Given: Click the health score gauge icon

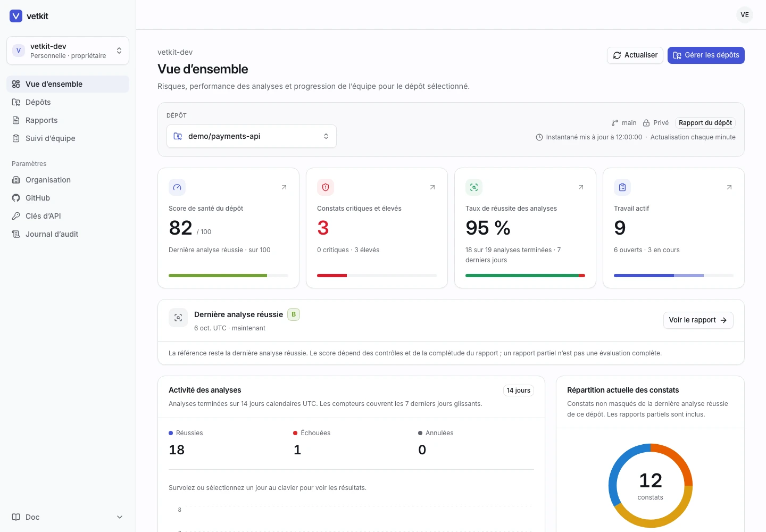Looking at the screenshot, I should (x=177, y=187).
